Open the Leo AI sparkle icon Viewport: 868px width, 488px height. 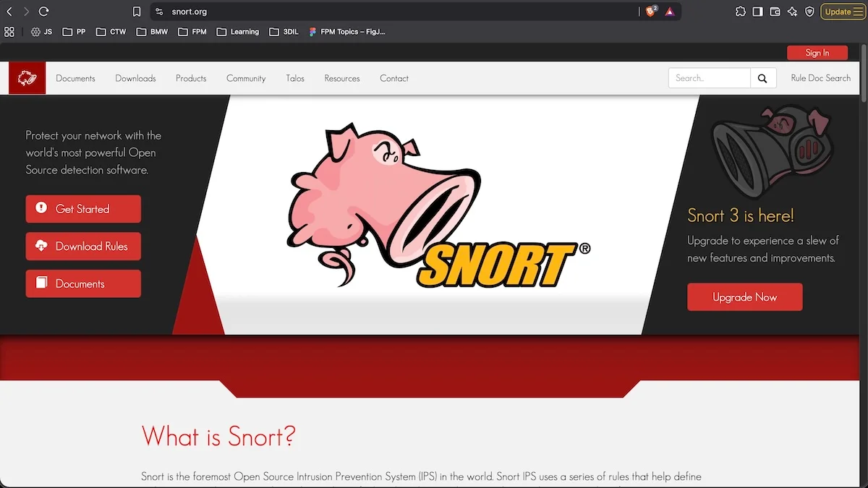coord(792,12)
